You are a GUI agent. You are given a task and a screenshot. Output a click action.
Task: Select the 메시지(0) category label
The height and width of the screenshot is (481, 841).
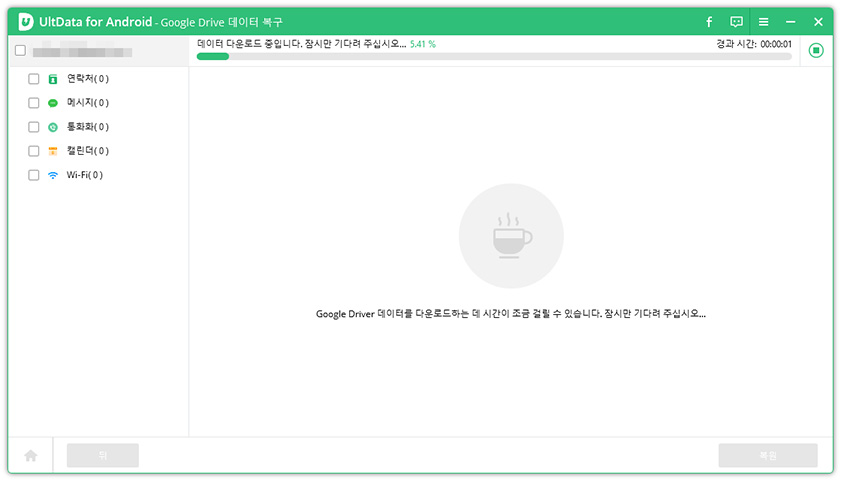point(88,103)
